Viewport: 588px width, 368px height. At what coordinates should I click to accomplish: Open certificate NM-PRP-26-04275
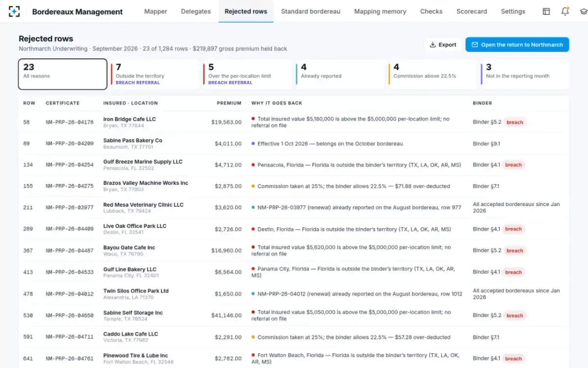(70, 186)
